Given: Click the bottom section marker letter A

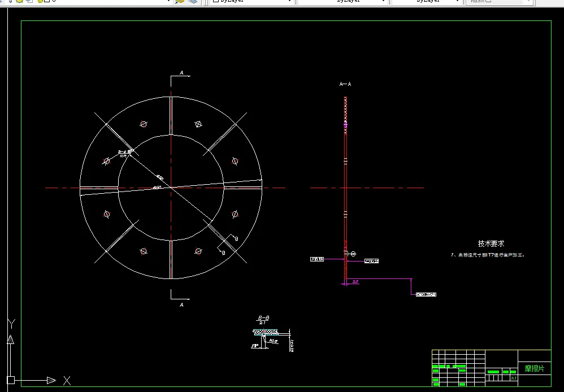Looking at the screenshot, I should (181, 305).
